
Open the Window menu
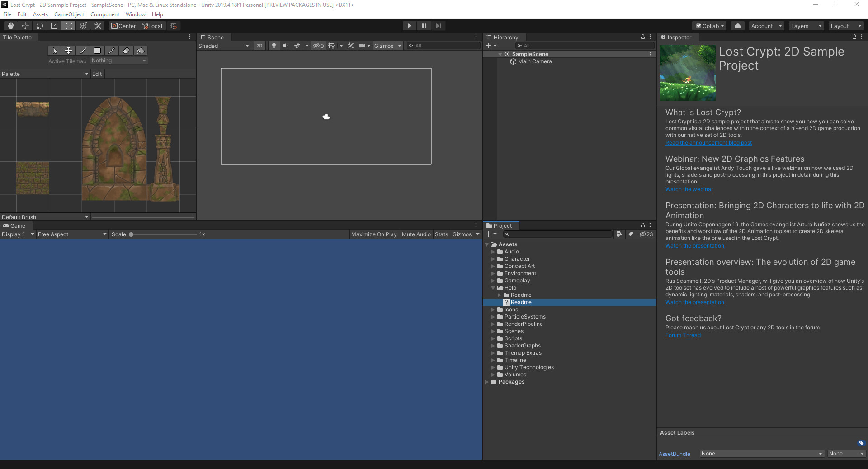(x=135, y=14)
